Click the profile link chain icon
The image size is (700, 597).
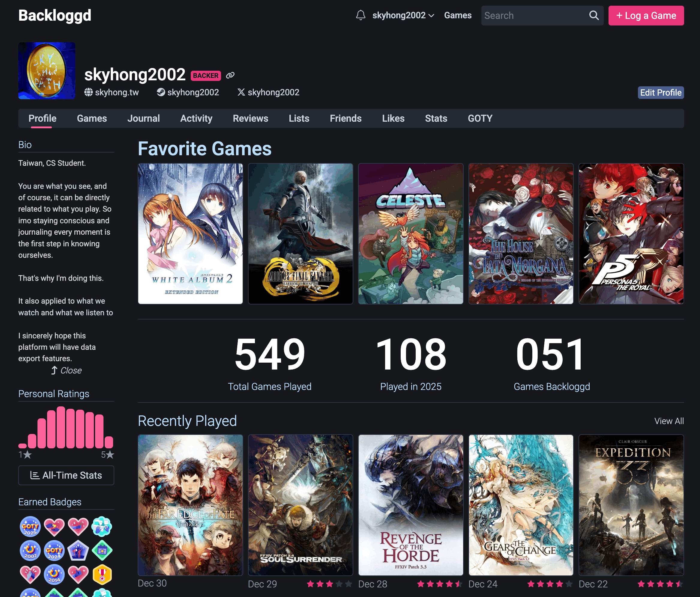click(x=230, y=75)
